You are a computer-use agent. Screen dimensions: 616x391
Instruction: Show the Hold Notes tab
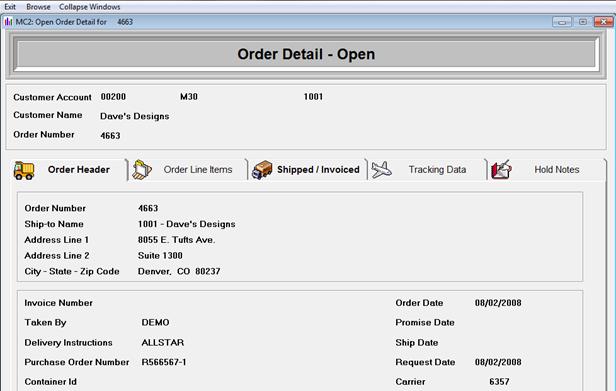557,170
